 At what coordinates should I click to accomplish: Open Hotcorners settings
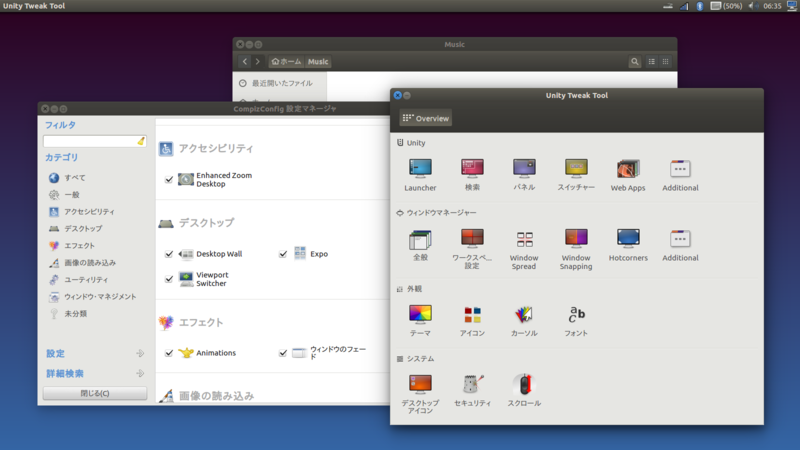pyautogui.click(x=628, y=245)
